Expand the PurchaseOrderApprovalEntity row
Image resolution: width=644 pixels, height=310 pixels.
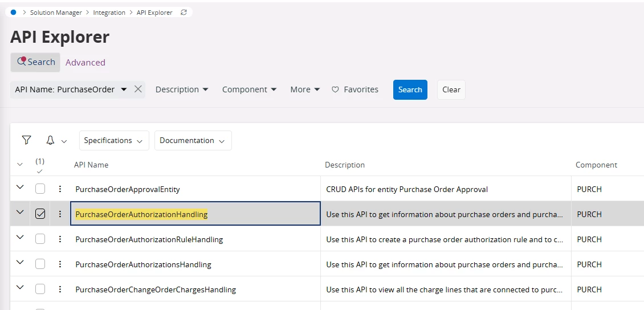point(20,187)
